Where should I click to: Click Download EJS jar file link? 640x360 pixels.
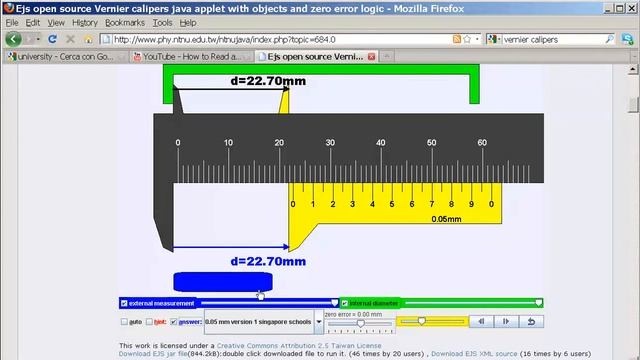tap(153, 354)
